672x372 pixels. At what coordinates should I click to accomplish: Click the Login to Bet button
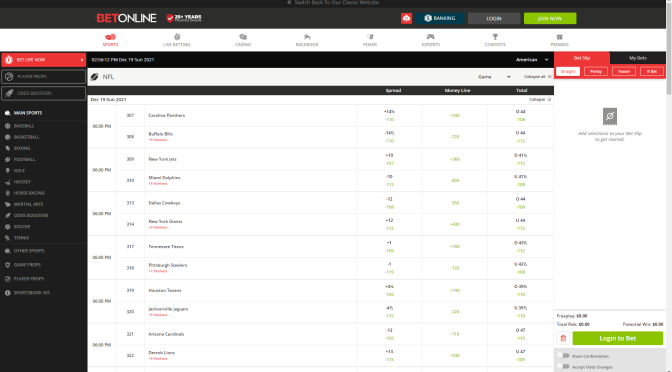pos(618,338)
